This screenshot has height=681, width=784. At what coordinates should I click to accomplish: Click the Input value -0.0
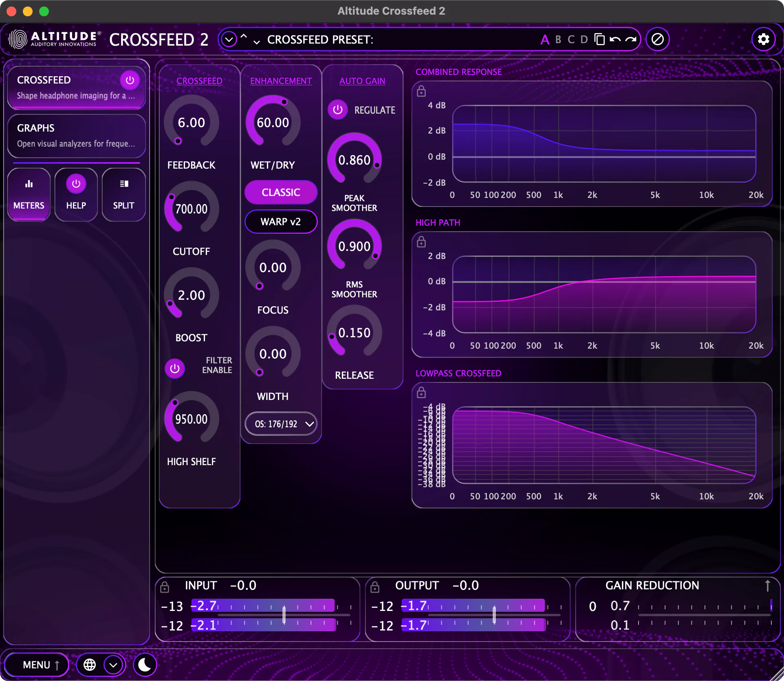pyautogui.click(x=243, y=585)
